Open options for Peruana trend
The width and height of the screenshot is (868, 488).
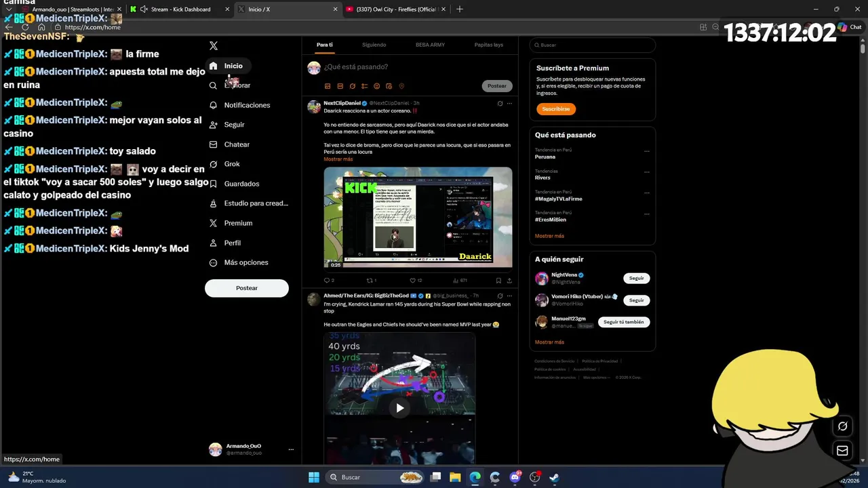click(647, 151)
